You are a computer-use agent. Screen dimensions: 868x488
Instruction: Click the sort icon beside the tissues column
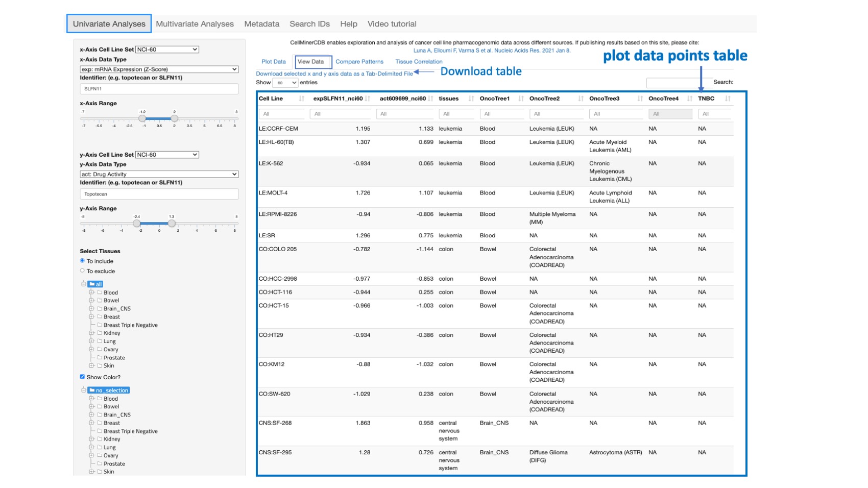(x=470, y=99)
